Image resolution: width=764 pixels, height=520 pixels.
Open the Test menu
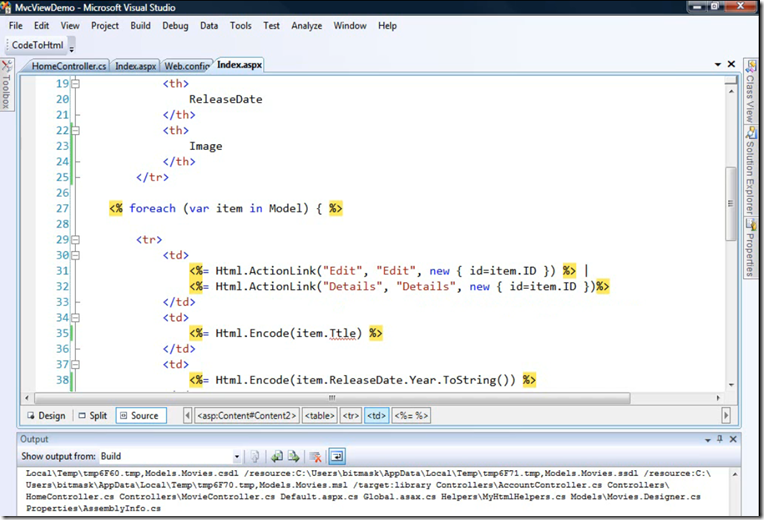click(x=271, y=26)
